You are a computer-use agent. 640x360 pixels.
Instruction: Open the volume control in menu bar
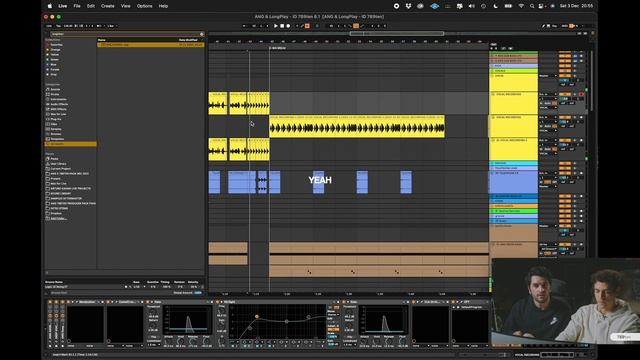point(472,6)
